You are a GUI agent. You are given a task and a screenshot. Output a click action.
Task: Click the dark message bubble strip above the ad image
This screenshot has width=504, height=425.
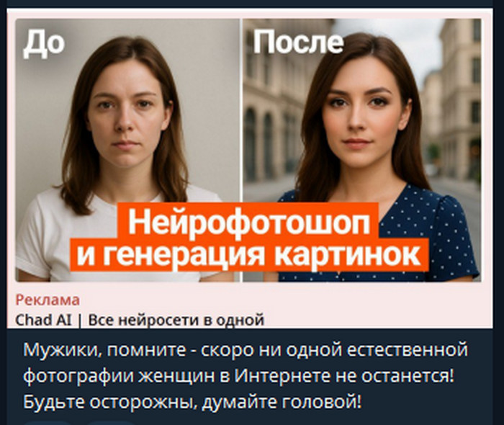[249, 4]
